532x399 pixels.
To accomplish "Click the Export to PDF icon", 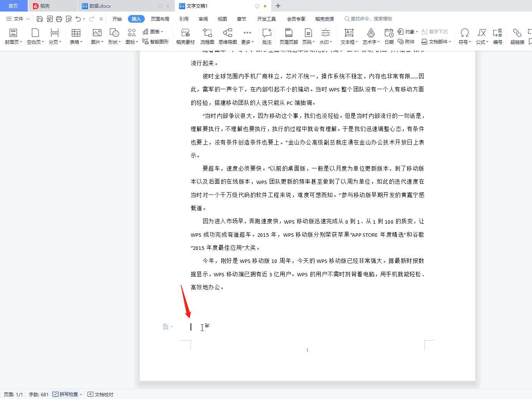I will [49, 19].
